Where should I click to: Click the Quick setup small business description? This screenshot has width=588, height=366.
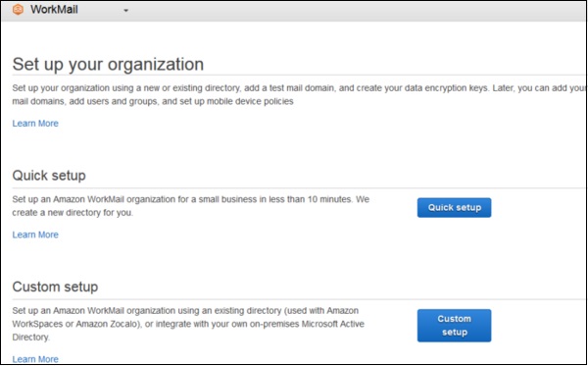190,206
